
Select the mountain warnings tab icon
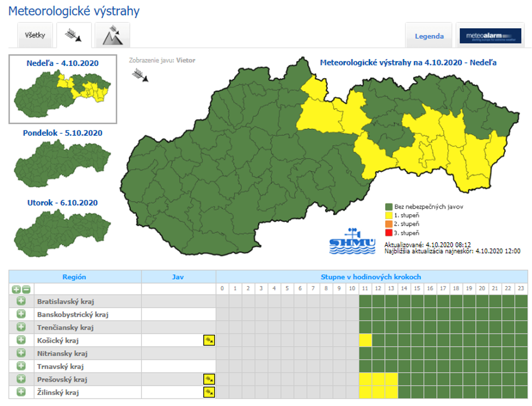[112, 36]
